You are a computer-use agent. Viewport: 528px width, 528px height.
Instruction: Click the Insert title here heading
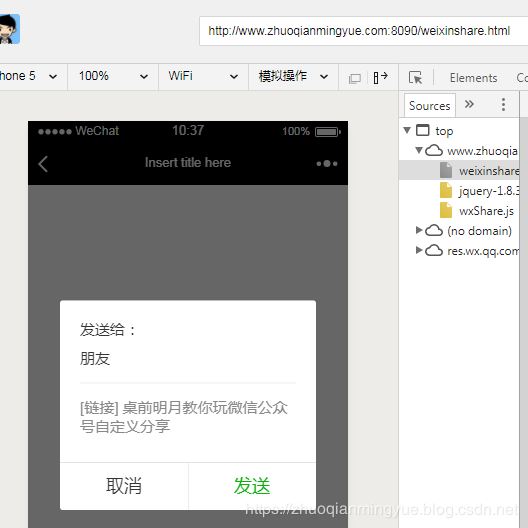click(x=188, y=163)
